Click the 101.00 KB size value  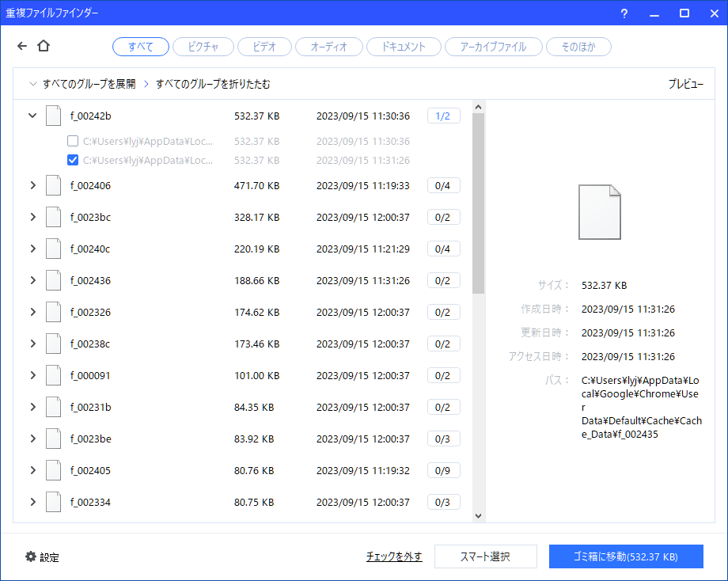pos(256,375)
